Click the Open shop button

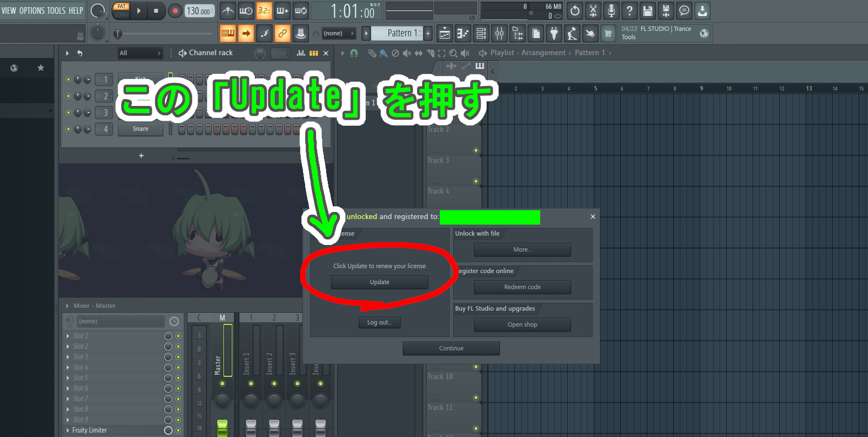pyautogui.click(x=523, y=324)
